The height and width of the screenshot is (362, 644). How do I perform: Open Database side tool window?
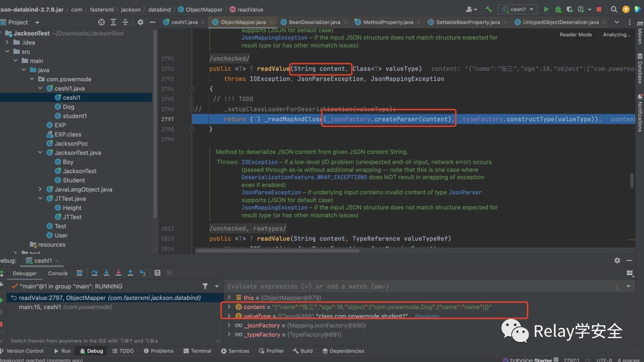click(640, 69)
